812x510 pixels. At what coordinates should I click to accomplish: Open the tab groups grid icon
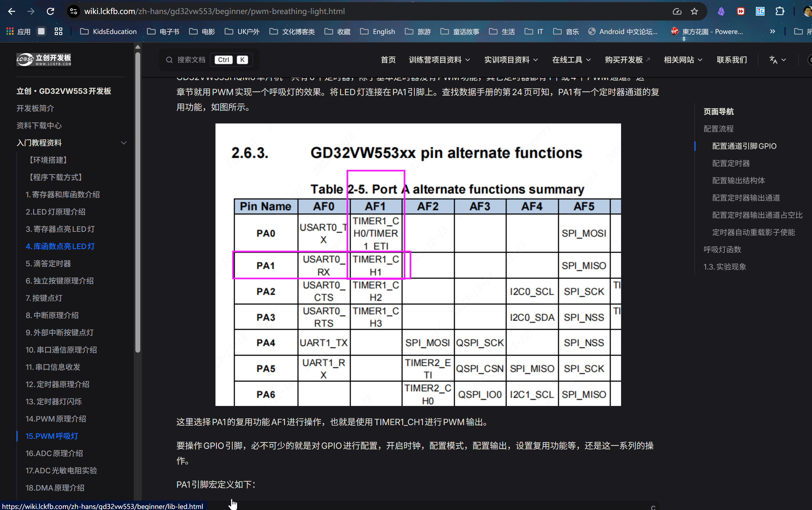(x=59, y=31)
